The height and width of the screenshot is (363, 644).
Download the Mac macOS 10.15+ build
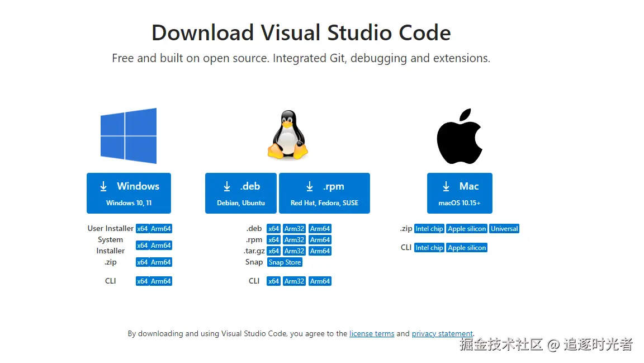click(460, 193)
